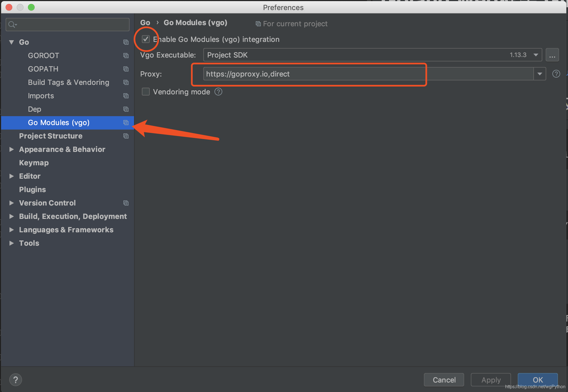Click the Imports copy icon
The image size is (568, 392).
point(125,95)
